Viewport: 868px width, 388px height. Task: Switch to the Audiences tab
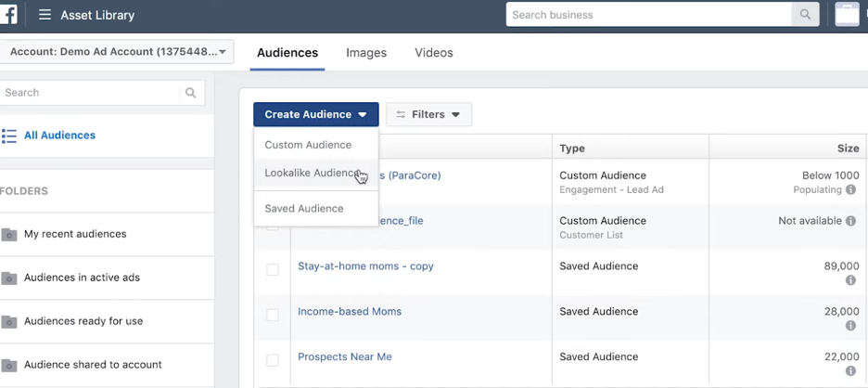(287, 53)
